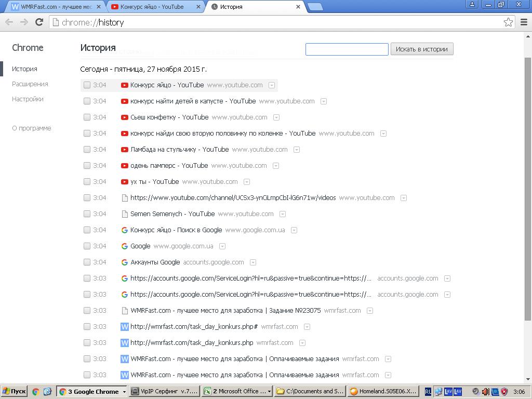532x399 pixels.
Task: Select checkbox beside 'Сьеш конфетку - YouTube'
Action: tap(87, 117)
